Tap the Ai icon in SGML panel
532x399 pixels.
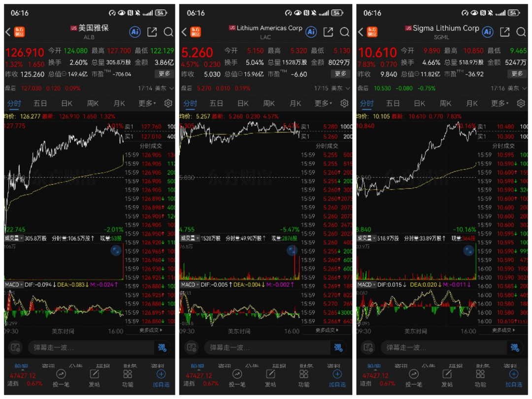pyautogui.click(x=488, y=32)
